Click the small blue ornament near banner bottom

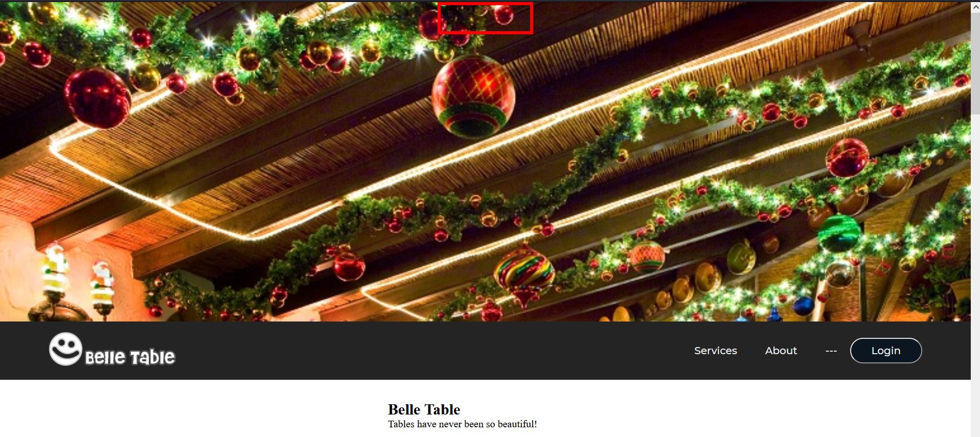[x=803, y=306]
